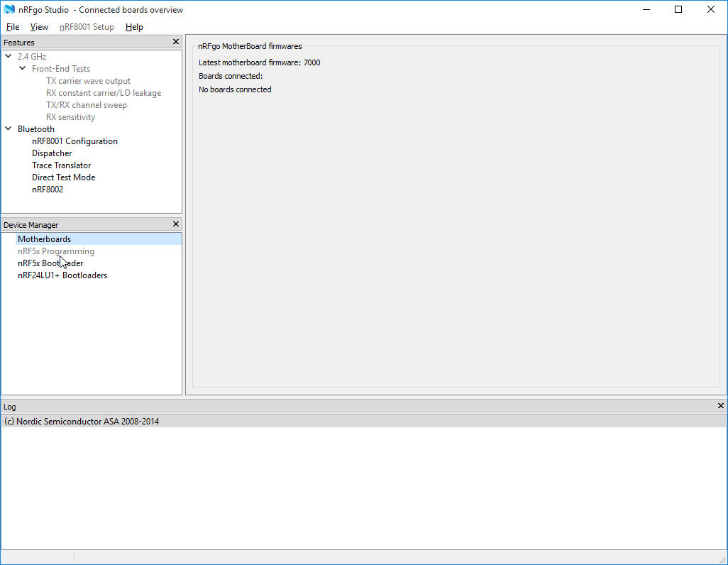Select nRF5x Programming entry

coord(56,251)
